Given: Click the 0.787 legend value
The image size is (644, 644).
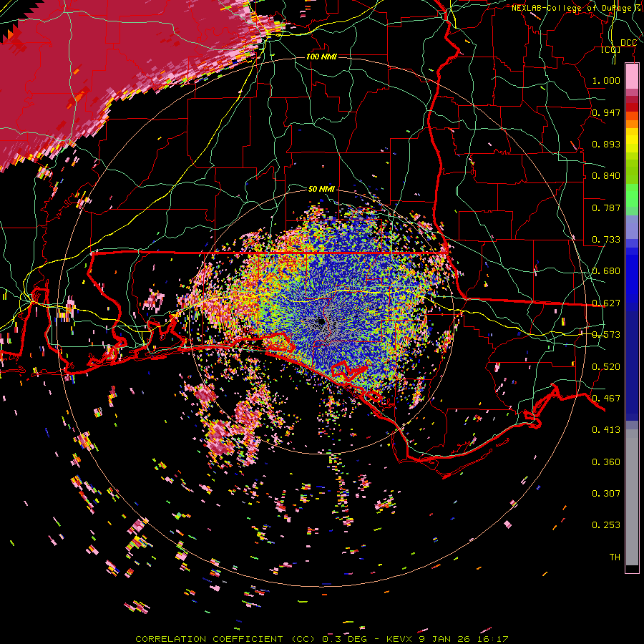Looking at the screenshot, I should coord(606,208).
